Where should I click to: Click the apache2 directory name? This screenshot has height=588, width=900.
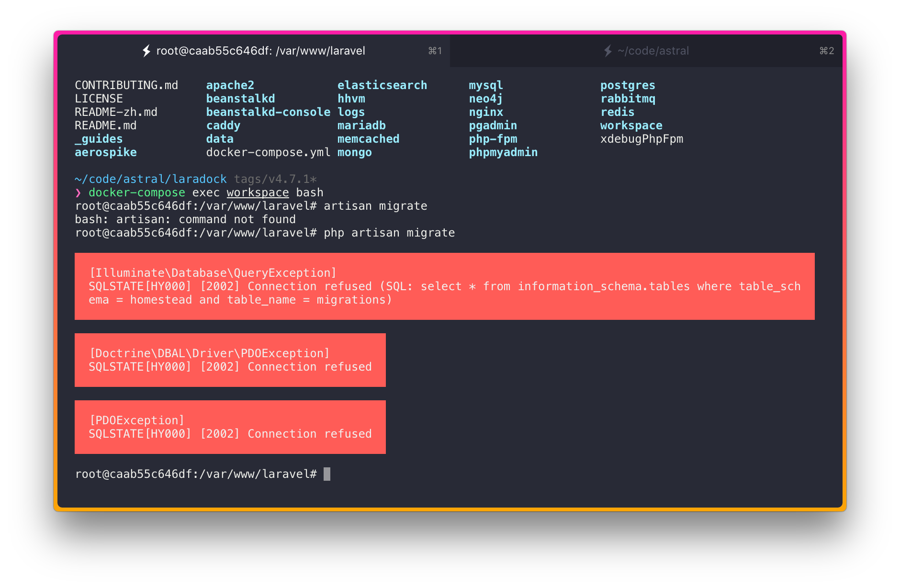pos(230,85)
